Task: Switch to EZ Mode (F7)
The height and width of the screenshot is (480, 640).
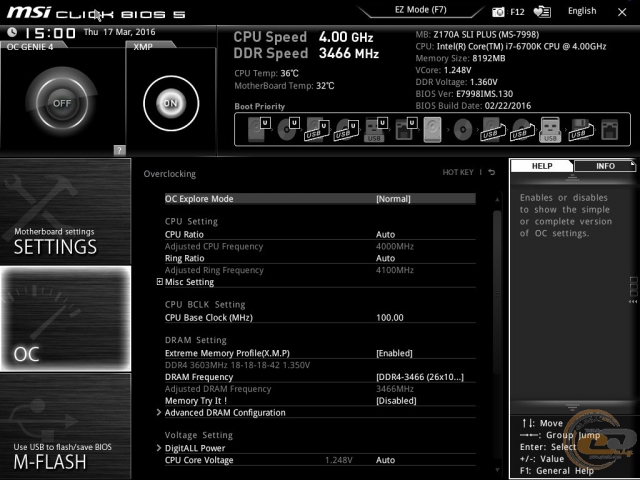Action: pos(420,10)
